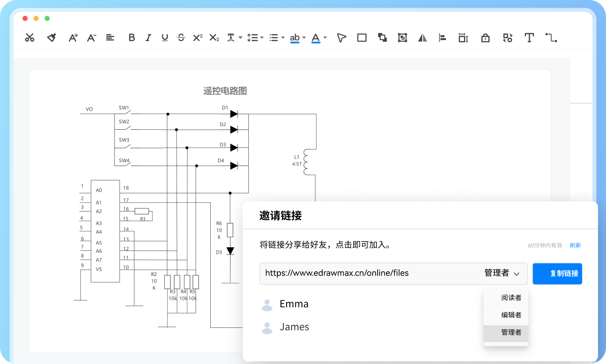The width and height of the screenshot is (606, 364).
Task: Click the scissors cut icon
Action: pos(29,38)
